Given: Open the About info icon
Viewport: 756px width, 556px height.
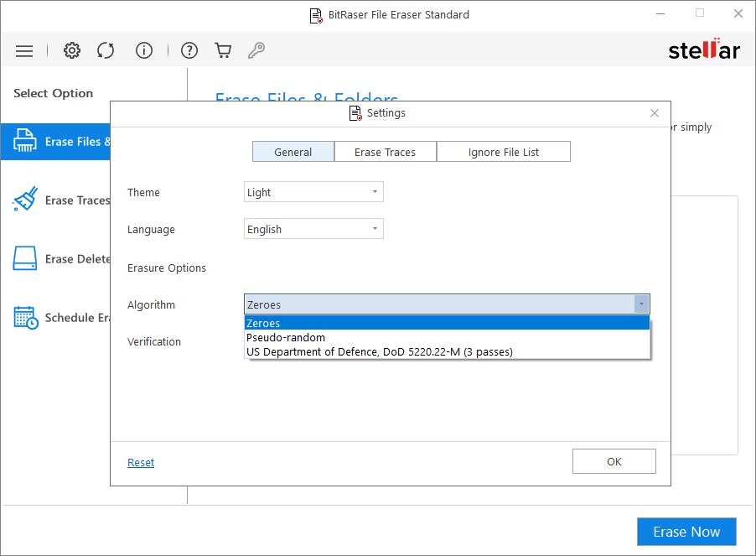Looking at the screenshot, I should point(143,50).
